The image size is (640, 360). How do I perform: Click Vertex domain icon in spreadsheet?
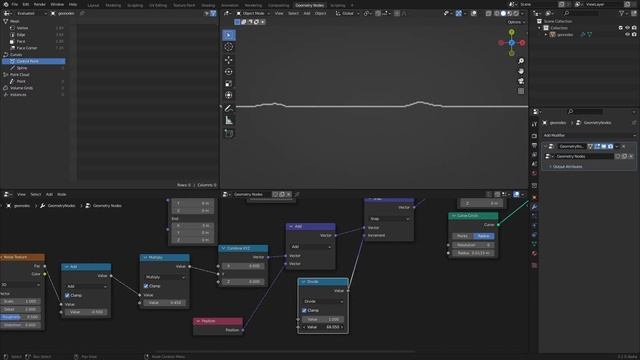pos(12,28)
